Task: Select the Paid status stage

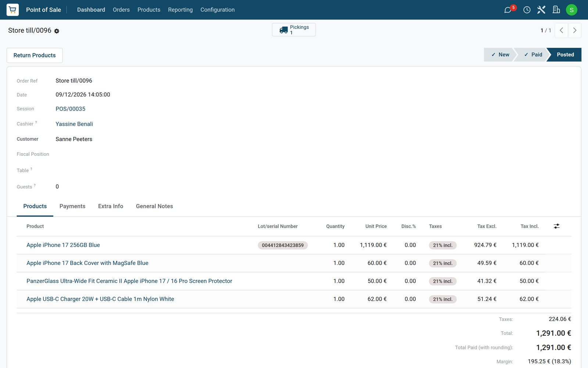Action: [532, 54]
